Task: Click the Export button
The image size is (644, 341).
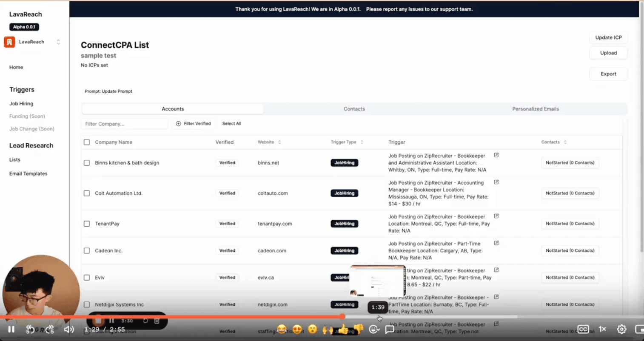Action: click(x=608, y=74)
